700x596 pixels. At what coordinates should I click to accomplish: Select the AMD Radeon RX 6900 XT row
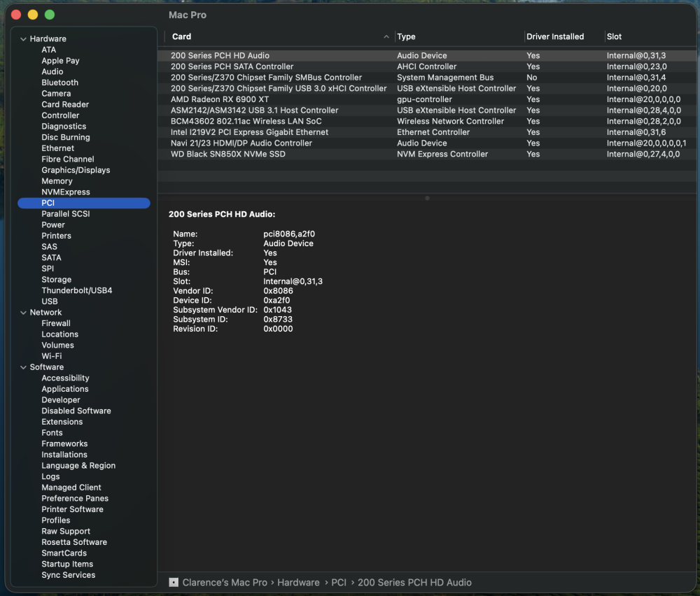coord(427,99)
